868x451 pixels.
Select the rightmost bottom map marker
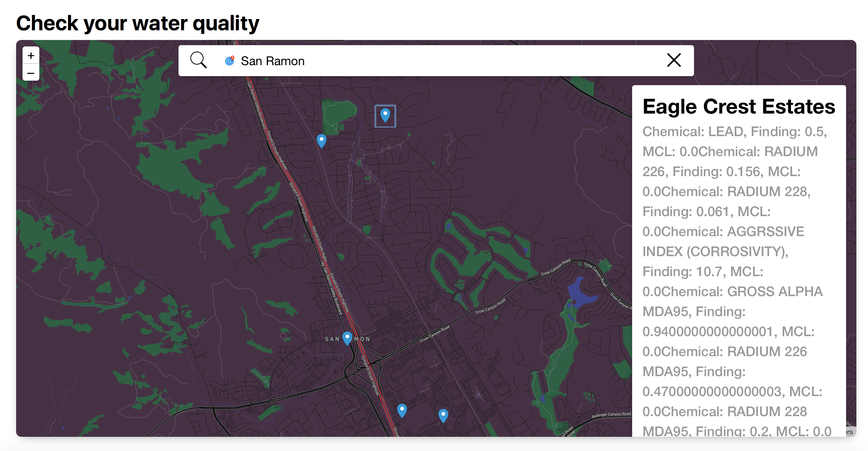point(443,415)
